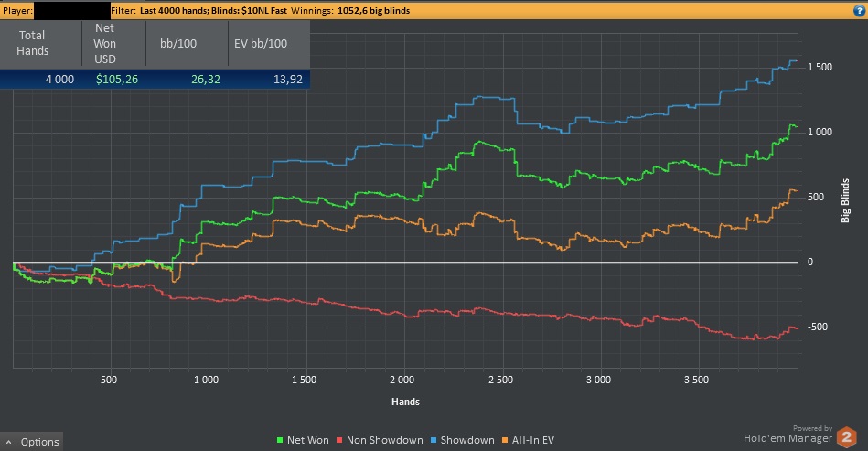Toggle the All-In EV legend swatch
868x451 pixels.
point(505,441)
